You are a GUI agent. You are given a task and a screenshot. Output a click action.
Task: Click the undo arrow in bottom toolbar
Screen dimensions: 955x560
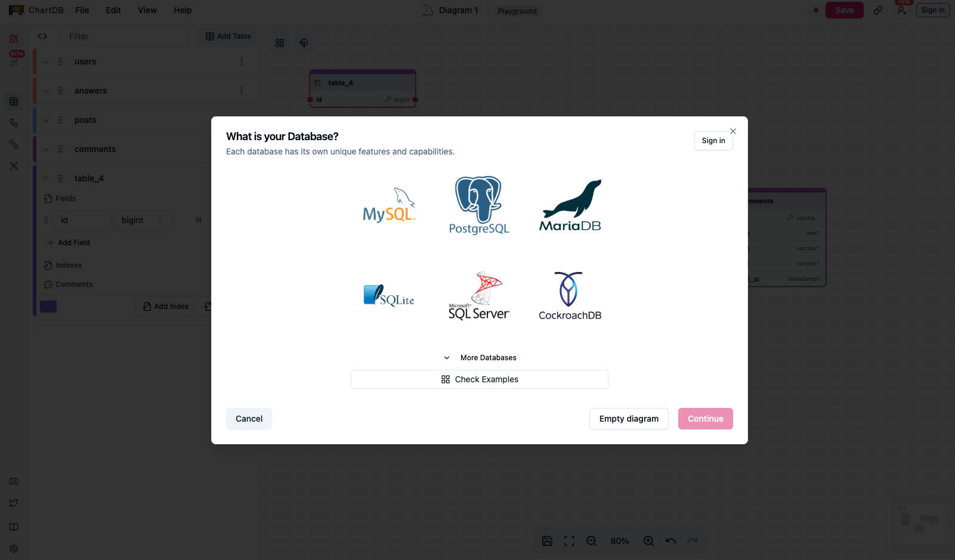point(670,541)
